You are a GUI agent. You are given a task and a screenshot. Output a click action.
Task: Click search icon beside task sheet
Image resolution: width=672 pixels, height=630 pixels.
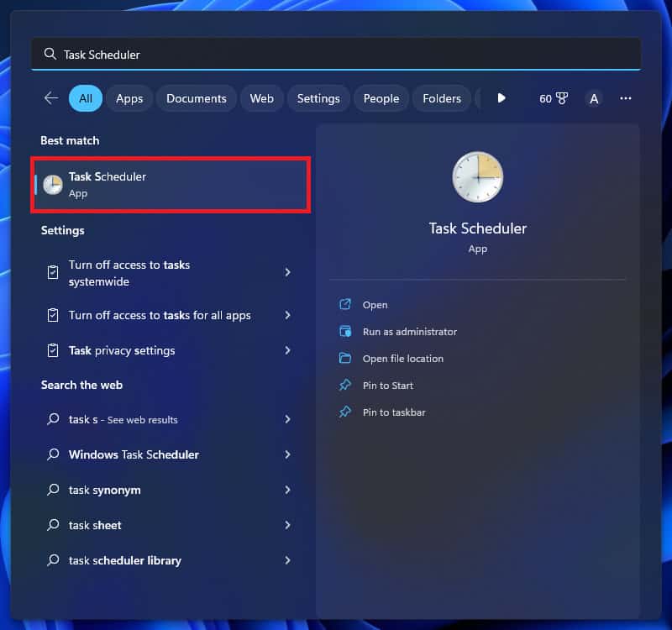pos(53,524)
